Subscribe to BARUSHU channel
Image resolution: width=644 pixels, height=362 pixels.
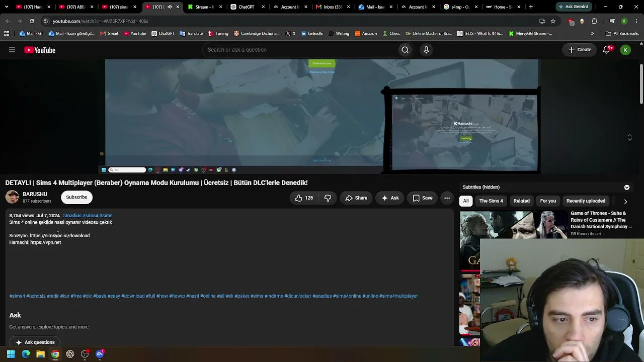coord(76,197)
